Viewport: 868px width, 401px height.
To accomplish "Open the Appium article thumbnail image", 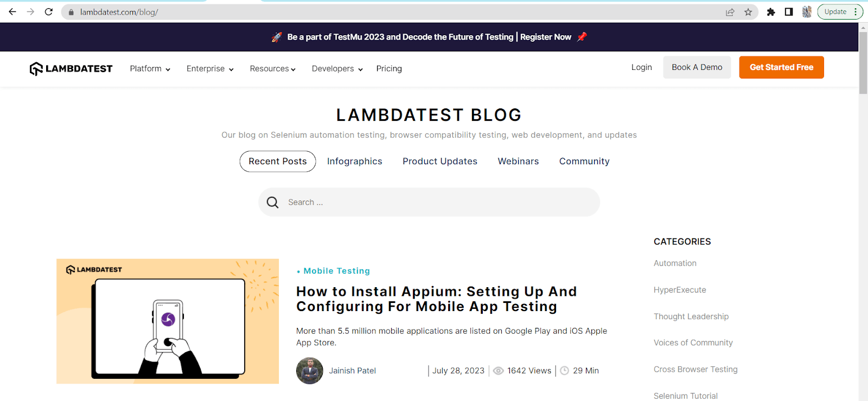I will (x=168, y=321).
